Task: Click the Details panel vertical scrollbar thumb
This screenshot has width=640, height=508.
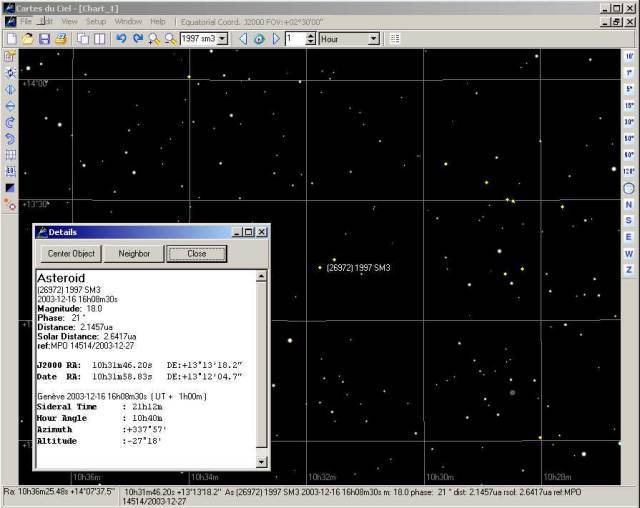Action: pyautogui.click(x=261, y=365)
